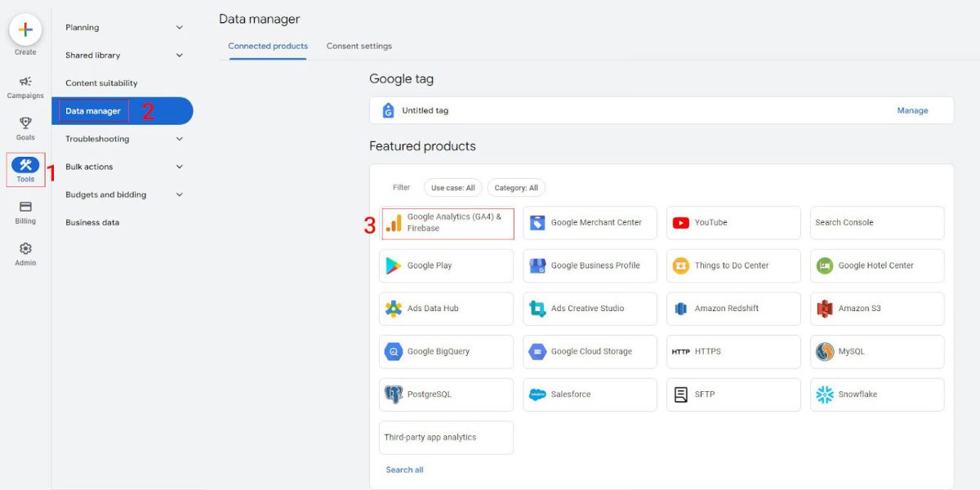Switch to Connected products tab
Viewport: 980px width, 490px height.
[268, 46]
